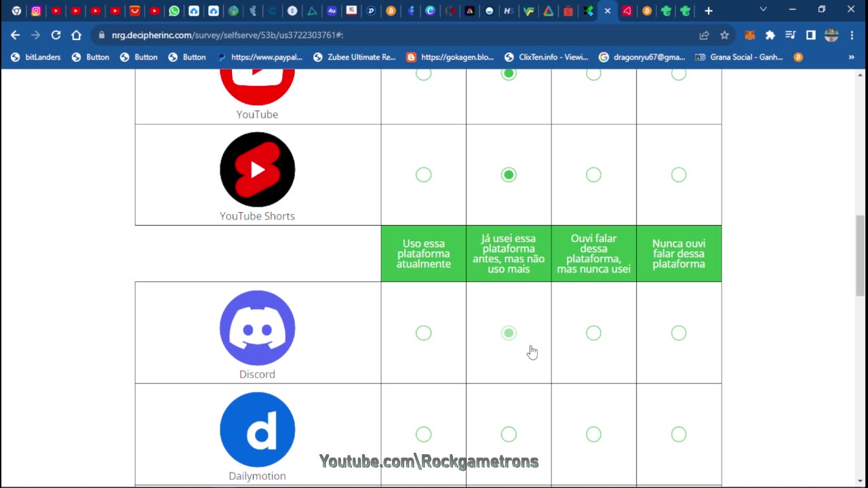This screenshot has height=488, width=868.
Task: Select 'Ouvi falar' option for YouTube Shorts
Action: [x=593, y=175]
